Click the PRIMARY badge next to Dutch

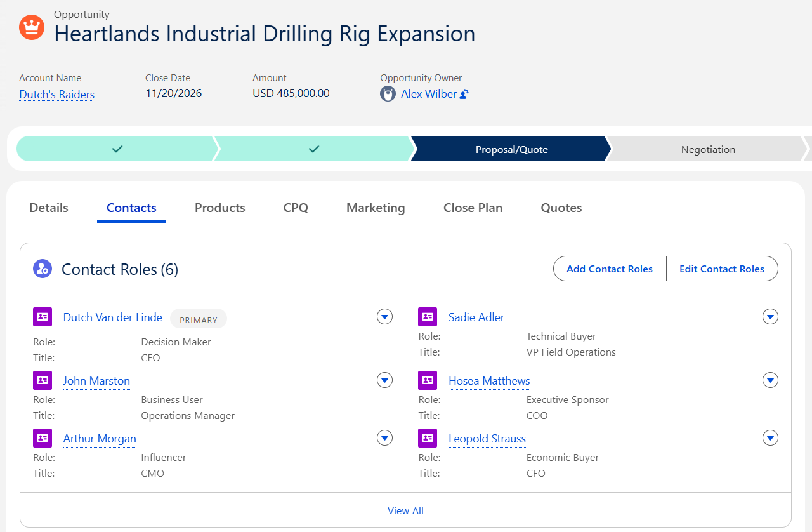(x=199, y=319)
